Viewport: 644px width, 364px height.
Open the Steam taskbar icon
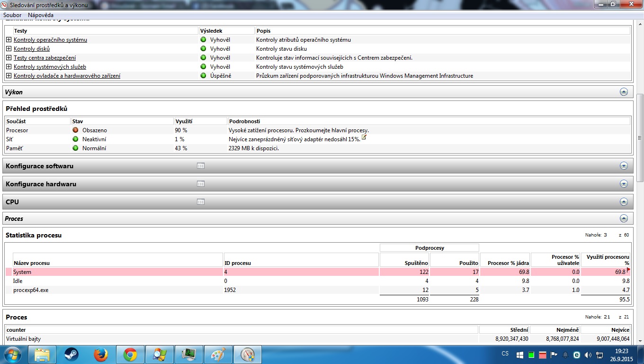click(72, 355)
